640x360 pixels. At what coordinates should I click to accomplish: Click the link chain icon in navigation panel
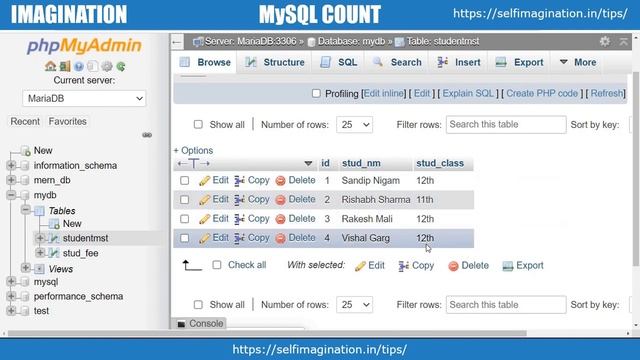[x=147, y=135]
